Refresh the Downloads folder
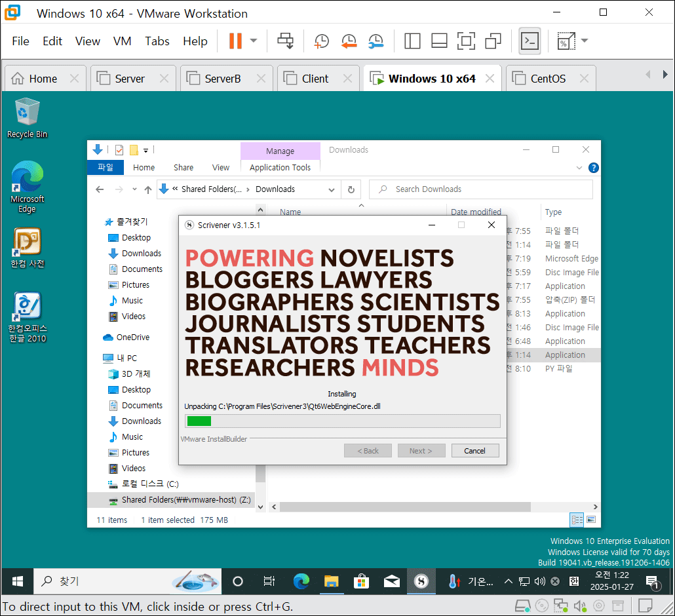The height and width of the screenshot is (616, 675). coord(351,190)
